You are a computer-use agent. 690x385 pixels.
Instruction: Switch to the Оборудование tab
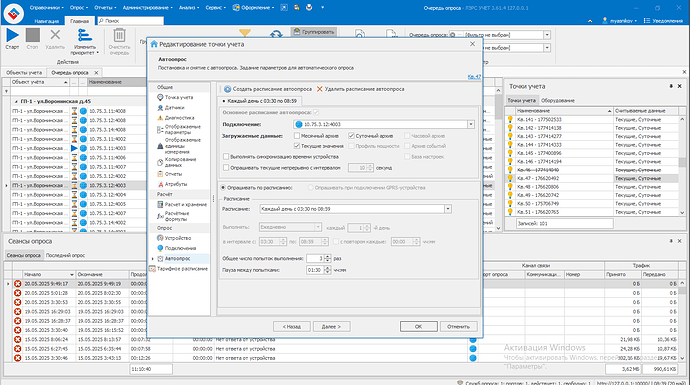[x=558, y=100]
